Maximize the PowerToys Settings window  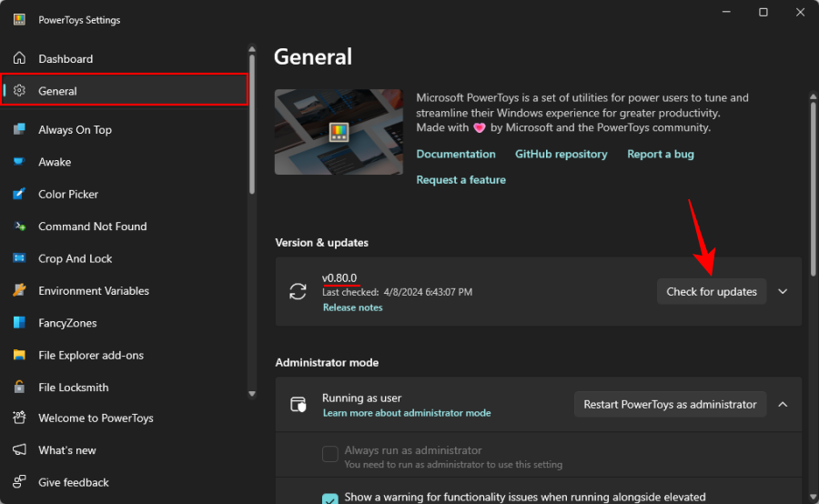pyautogui.click(x=763, y=12)
